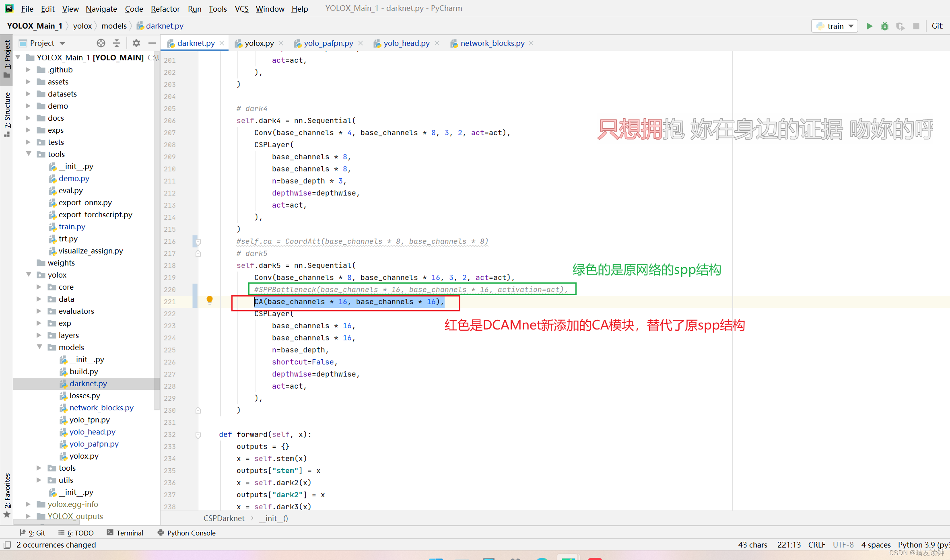Switch to the yolo_pafpn.py tab
The height and width of the screenshot is (560, 950).
[x=328, y=43]
